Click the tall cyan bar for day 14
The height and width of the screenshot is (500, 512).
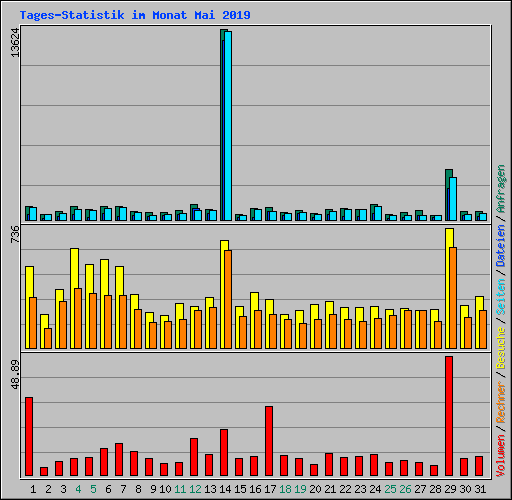tap(228, 126)
